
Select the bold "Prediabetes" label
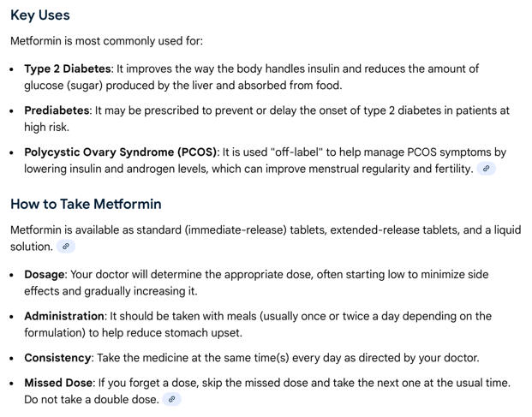click(57, 110)
